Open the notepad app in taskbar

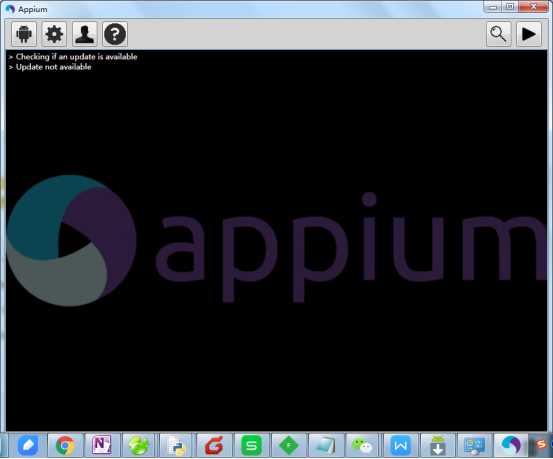tap(326, 445)
